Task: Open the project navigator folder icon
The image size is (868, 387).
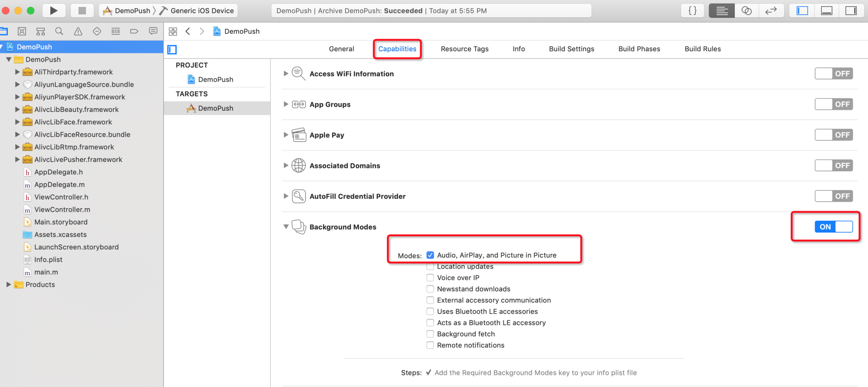Action: pos(3,31)
